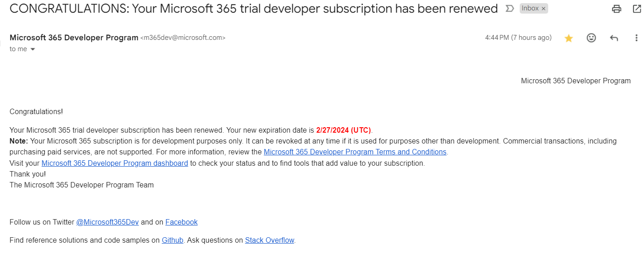
Task: Reply using the arrow icon
Action: 614,38
